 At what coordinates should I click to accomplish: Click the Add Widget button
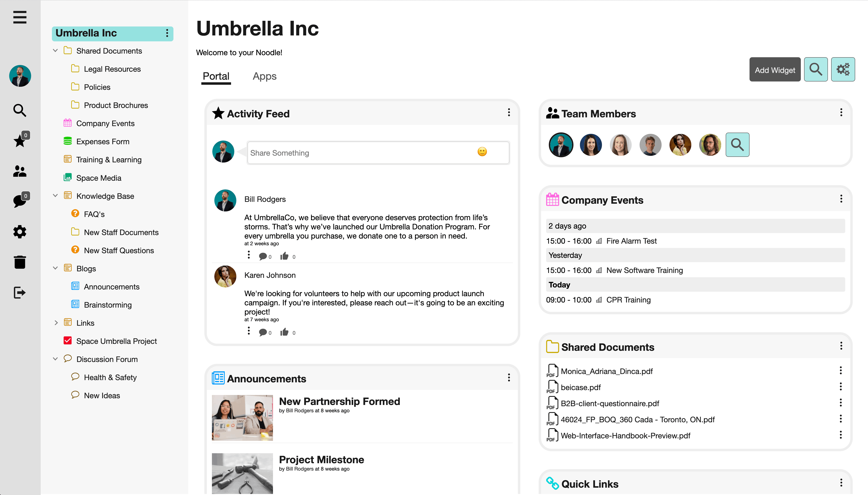coord(774,70)
